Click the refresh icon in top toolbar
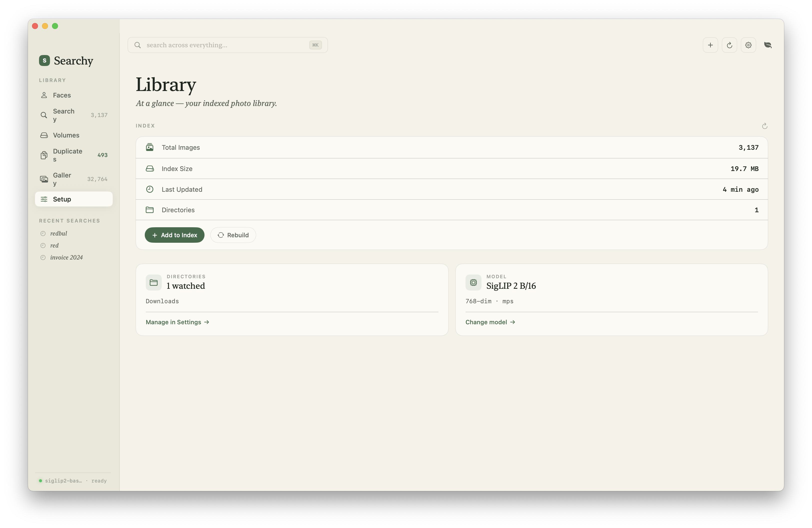 [729, 45]
